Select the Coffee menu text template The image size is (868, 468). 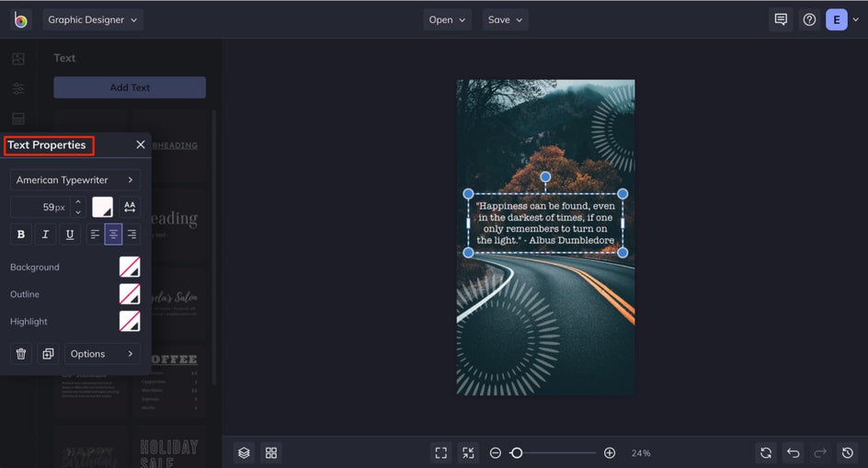[169, 382]
